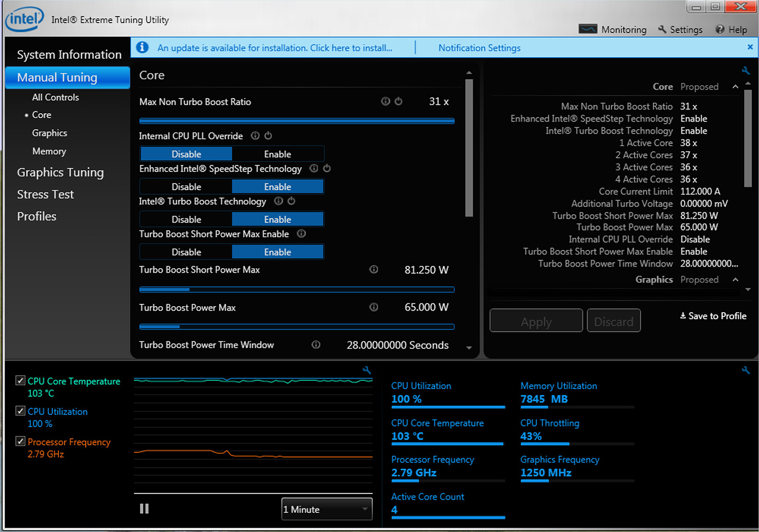This screenshot has height=532, width=759.
Task: Click power icon for Intel Turbo Boost Technology
Action: (x=291, y=201)
